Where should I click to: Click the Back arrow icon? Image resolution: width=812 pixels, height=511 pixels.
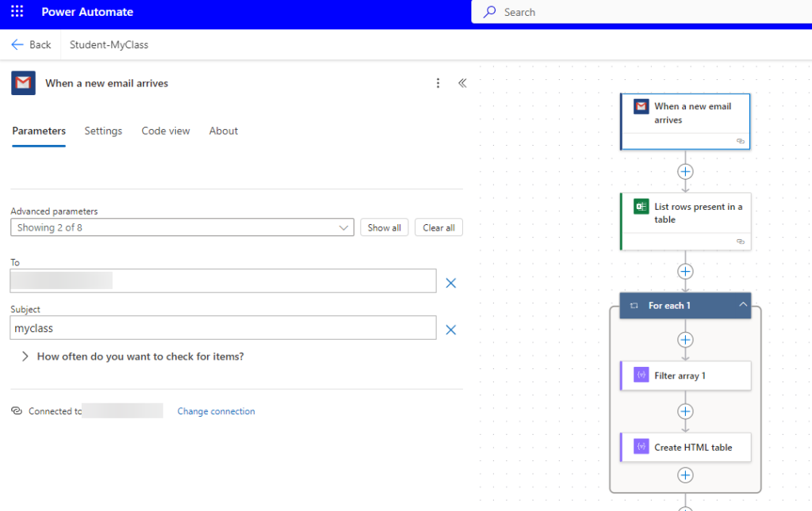(17, 44)
